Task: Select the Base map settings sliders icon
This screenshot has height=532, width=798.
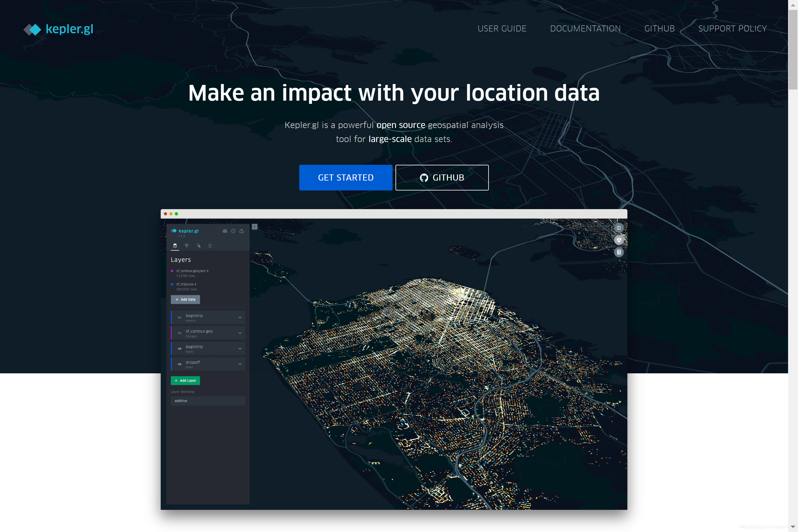Action: click(x=210, y=246)
